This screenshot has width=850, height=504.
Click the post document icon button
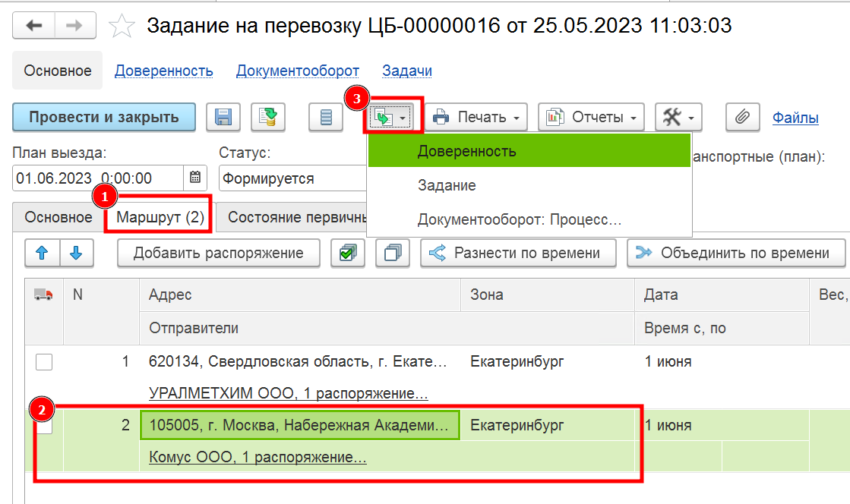tap(268, 117)
